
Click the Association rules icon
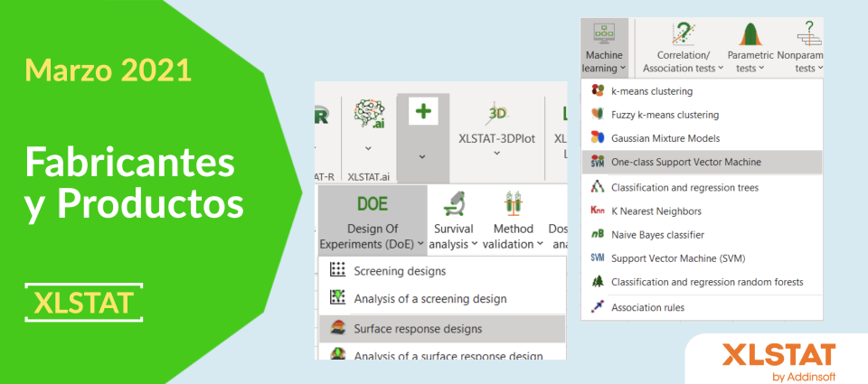pos(597,307)
